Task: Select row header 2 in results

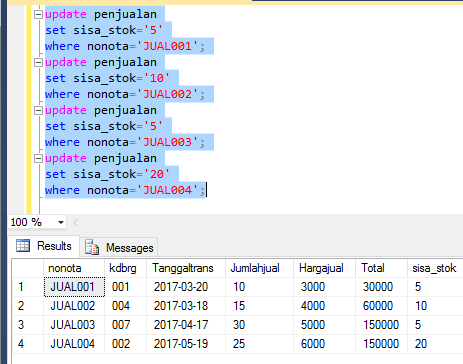Action: pos(28,306)
